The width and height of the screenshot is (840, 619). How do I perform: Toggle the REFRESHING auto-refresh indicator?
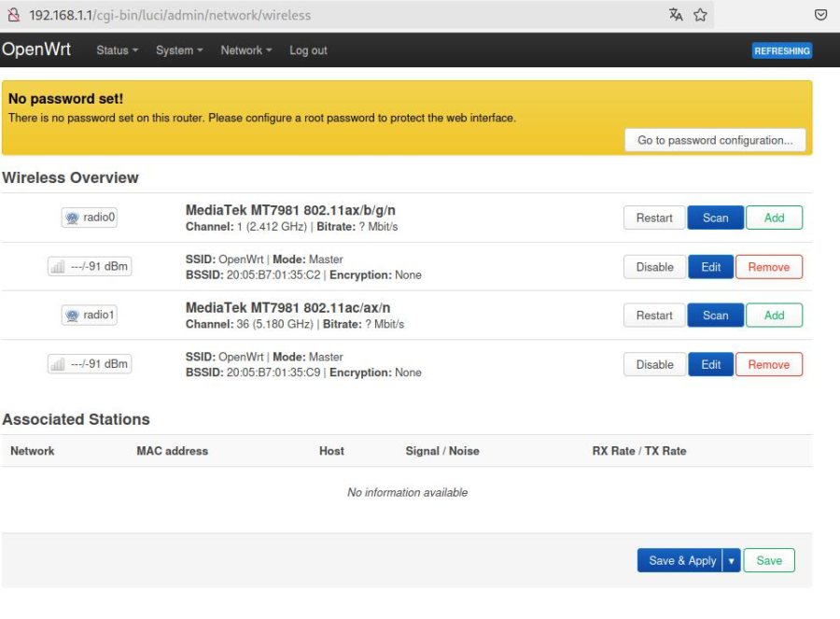click(x=781, y=50)
